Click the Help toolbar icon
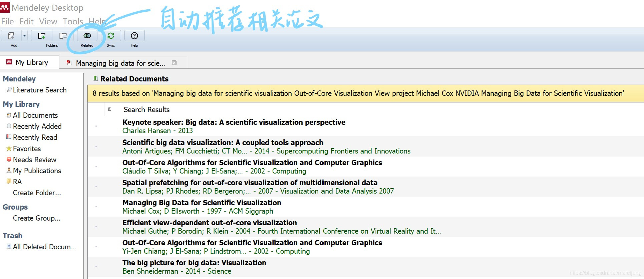This screenshot has width=644, height=279. (x=134, y=36)
